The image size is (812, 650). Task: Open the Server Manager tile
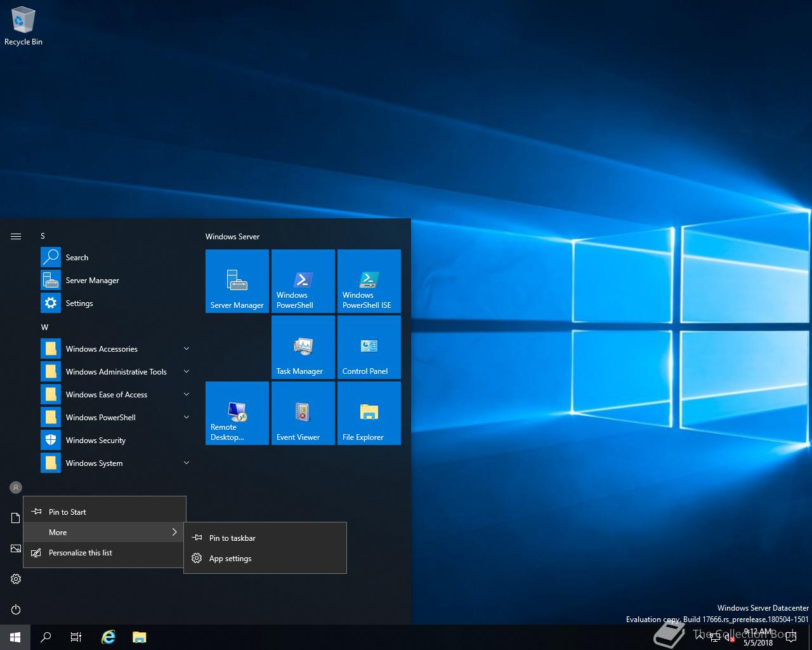237,281
